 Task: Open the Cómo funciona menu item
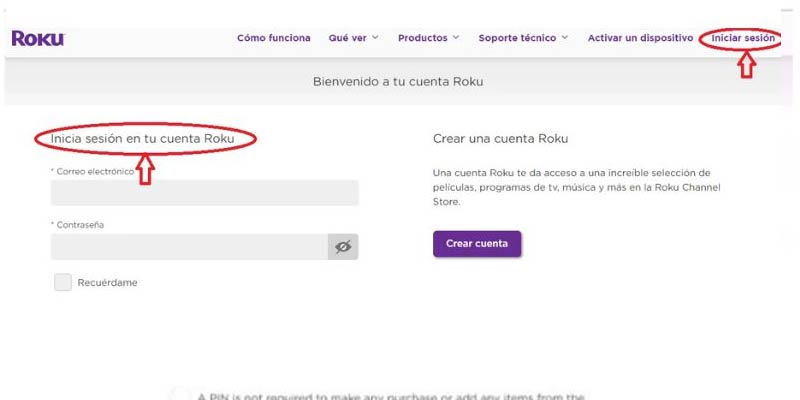point(273,38)
